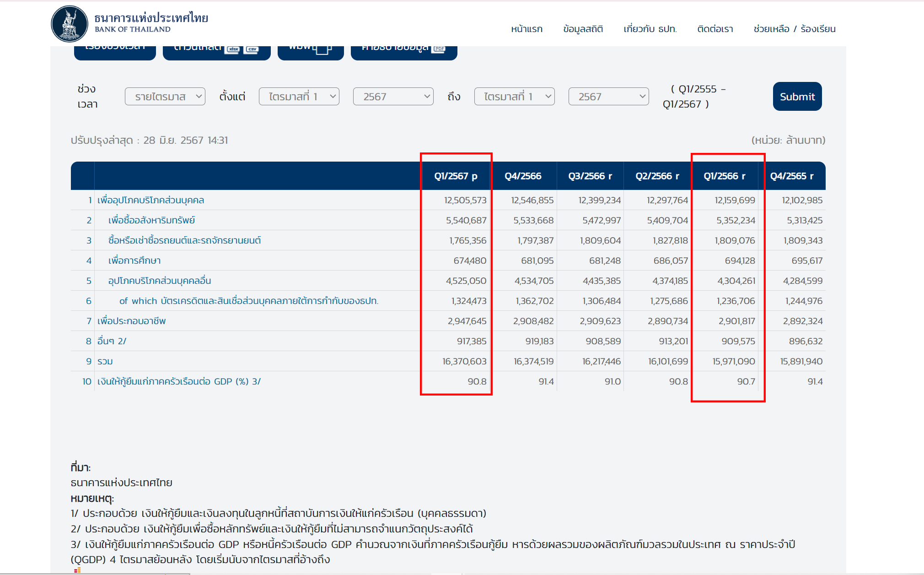Click the xlsx download icon
924x575 pixels.
point(232,49)
